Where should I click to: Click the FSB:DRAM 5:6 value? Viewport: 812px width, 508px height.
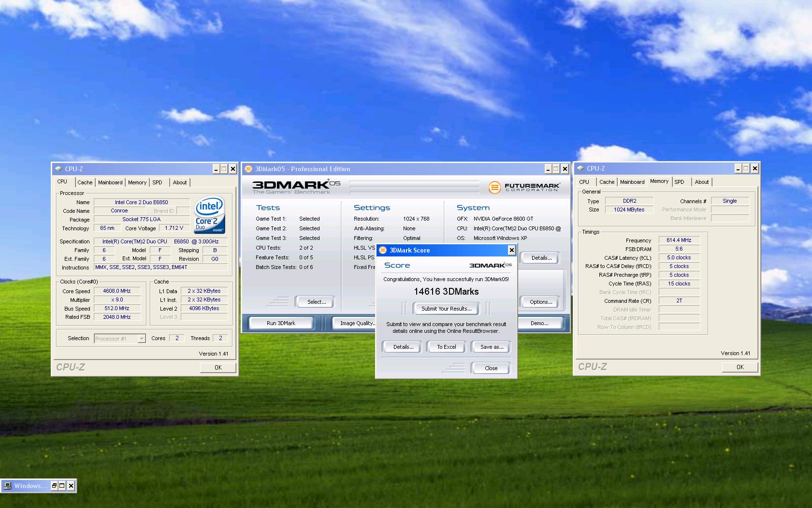pyautogui.click(x=679, y=249)
